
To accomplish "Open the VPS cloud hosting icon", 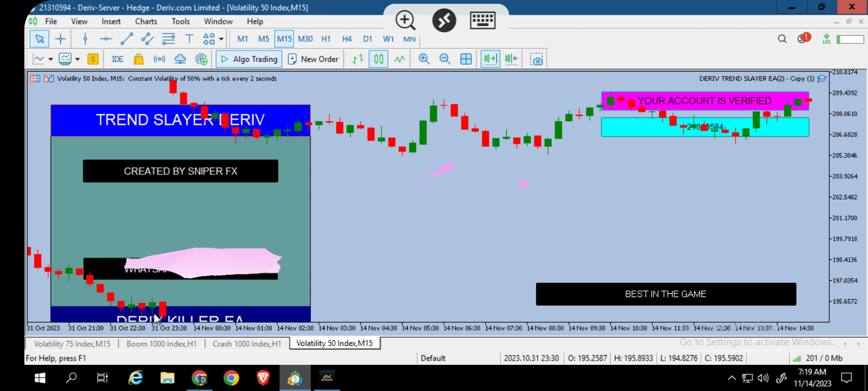I will pos(181,59).
